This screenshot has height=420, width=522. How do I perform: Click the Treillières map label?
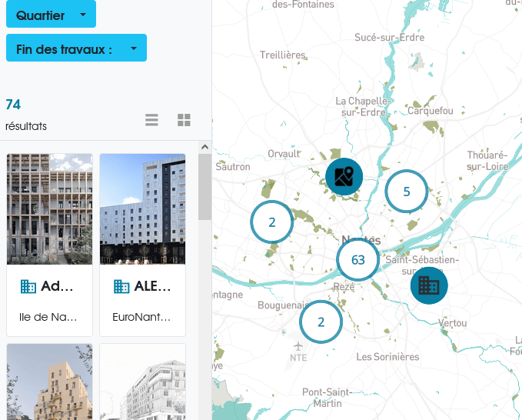[283, 55]
